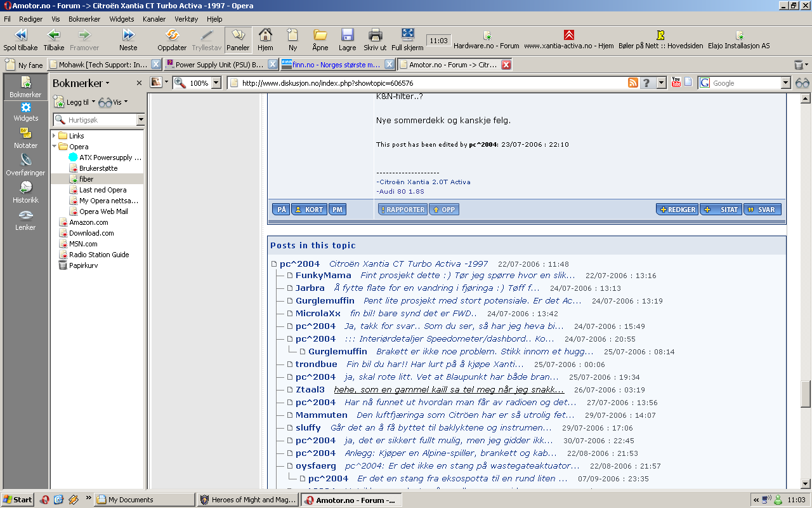Image resolution: width=812 pixels, height=508 pixels.
Task: Select the Papirkurv trash item
Action: (83, 265)
